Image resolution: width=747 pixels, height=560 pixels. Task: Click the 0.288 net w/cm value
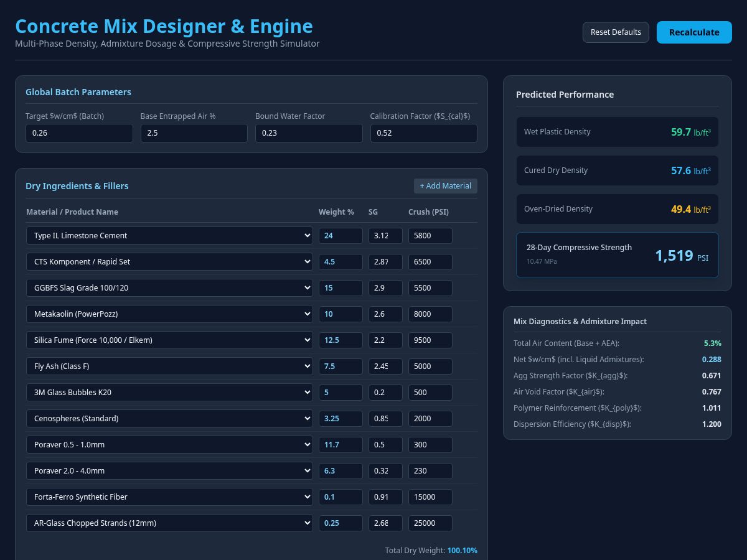712,360
